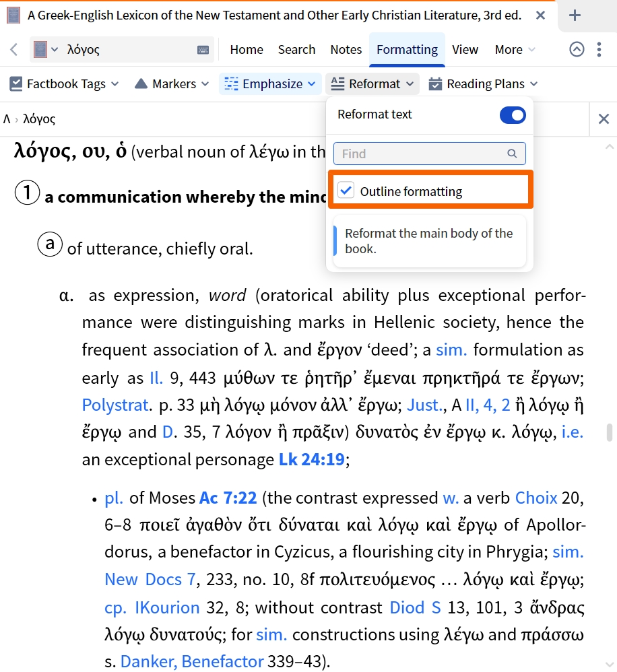This screenshot has height=672, width=617.
Task: Click the Λ breadcrumb item
Action: (7, 119)
